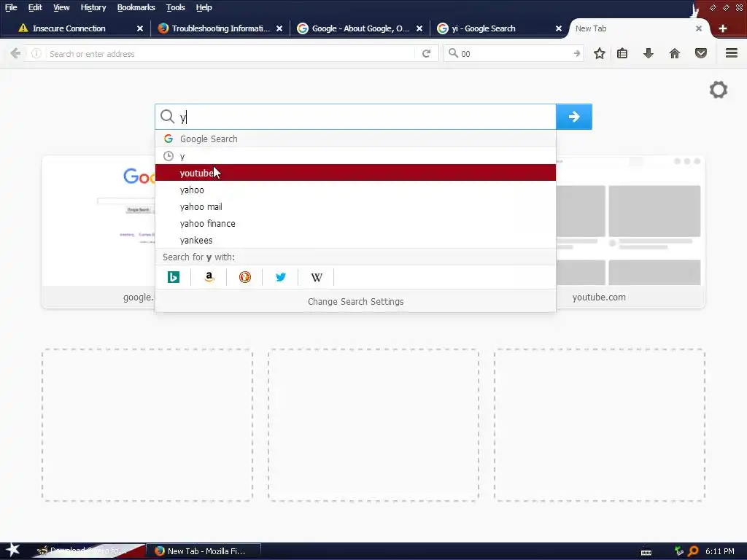Search y with Twitter icon
This screenshot has height=560, width=747.
click(x=281, y=276)
